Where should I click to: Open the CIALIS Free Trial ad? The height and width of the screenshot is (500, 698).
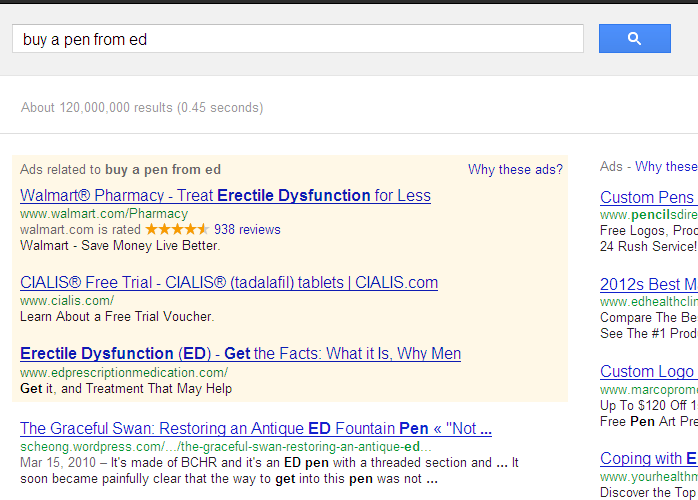point(229,283)
